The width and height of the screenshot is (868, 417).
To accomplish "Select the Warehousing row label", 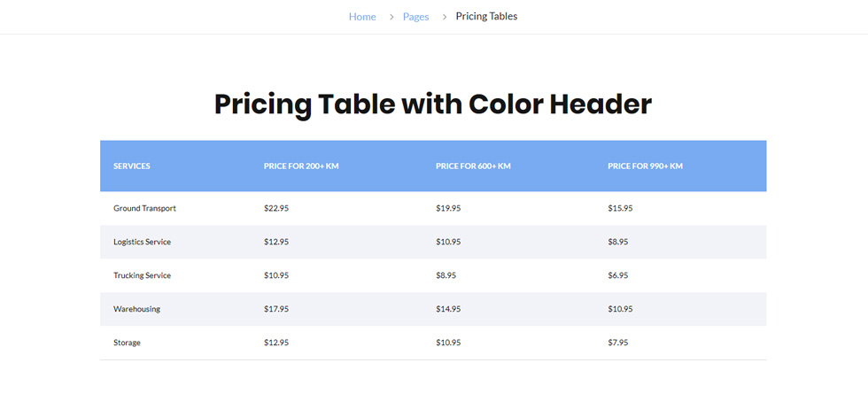I will (x=136, y=309).
